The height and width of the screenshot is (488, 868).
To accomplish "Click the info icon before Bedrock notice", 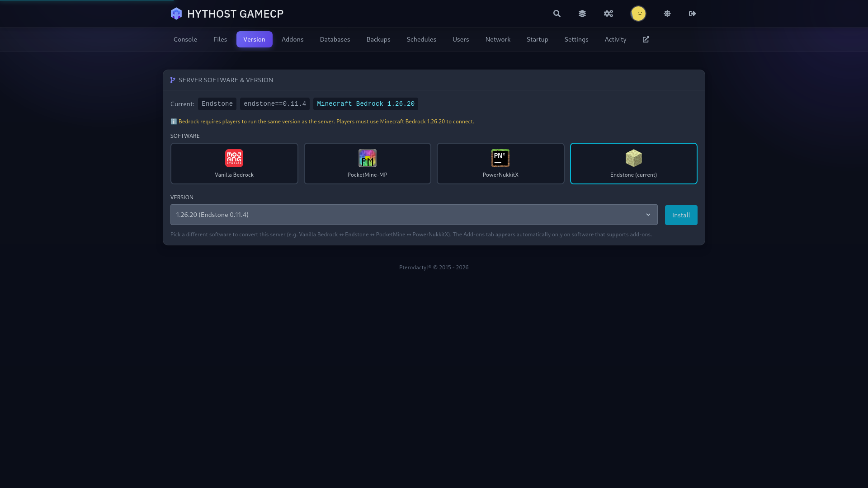I will pos(174,122).
